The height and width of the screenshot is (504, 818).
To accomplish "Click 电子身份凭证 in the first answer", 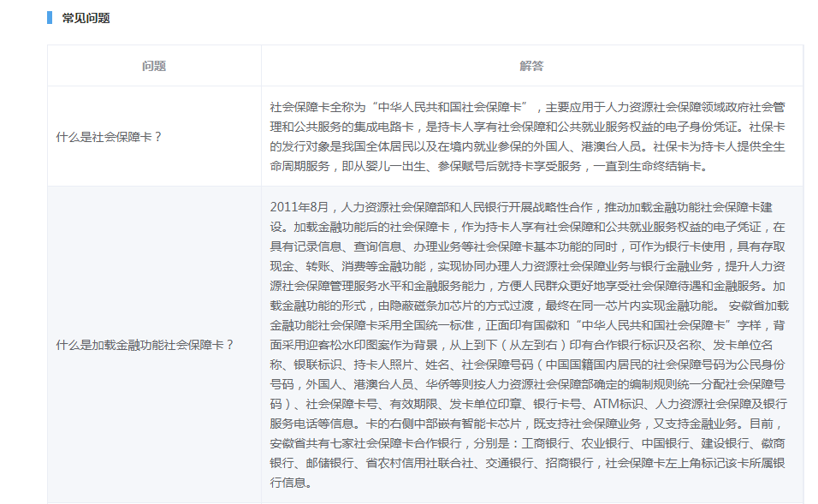I will (x=717, y=127).
